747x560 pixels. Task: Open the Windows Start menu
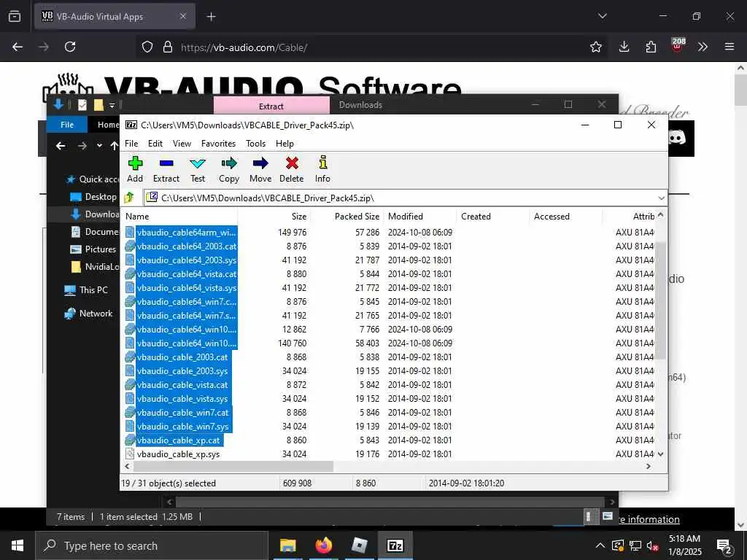(x=18, y=545)
